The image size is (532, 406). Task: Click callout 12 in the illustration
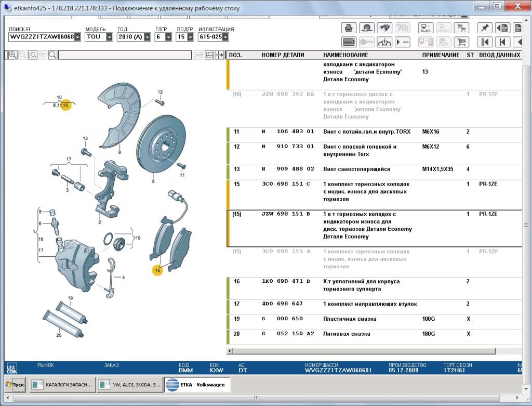click(x=160, y=92)
